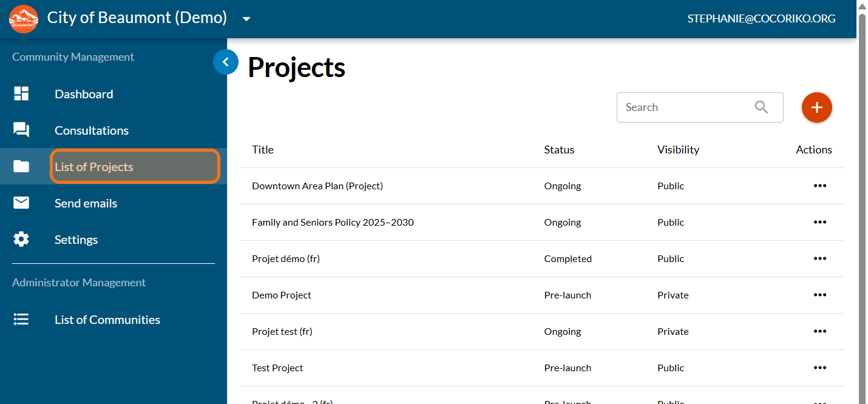Collapse the sidebar with the chevron button

(226, 62)
